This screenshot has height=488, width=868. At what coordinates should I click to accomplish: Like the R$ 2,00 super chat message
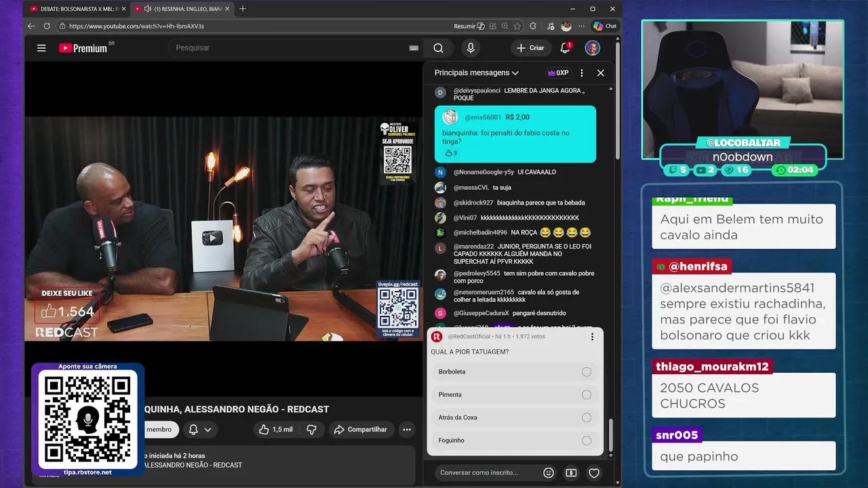[x=448, y=153]
